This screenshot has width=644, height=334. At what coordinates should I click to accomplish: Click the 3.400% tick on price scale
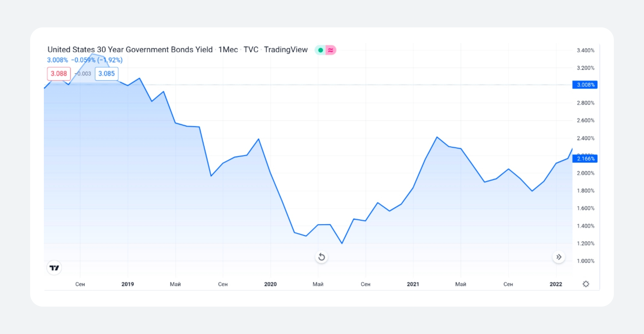(586, 50)
